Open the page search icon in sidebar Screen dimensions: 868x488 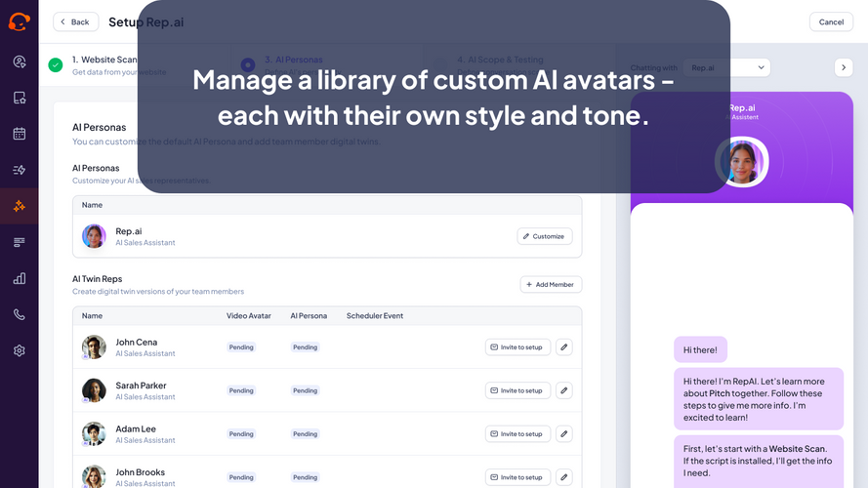pyautogui.click(x=20, y=98)
